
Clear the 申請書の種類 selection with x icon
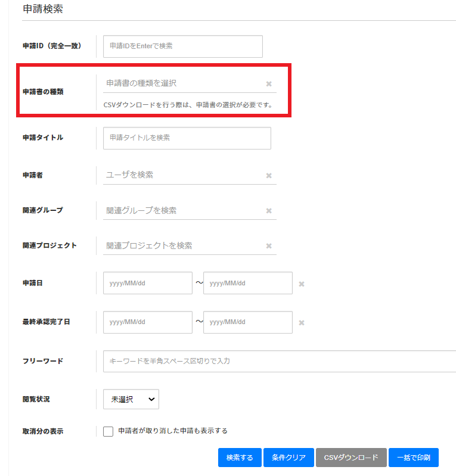point(269,84)
